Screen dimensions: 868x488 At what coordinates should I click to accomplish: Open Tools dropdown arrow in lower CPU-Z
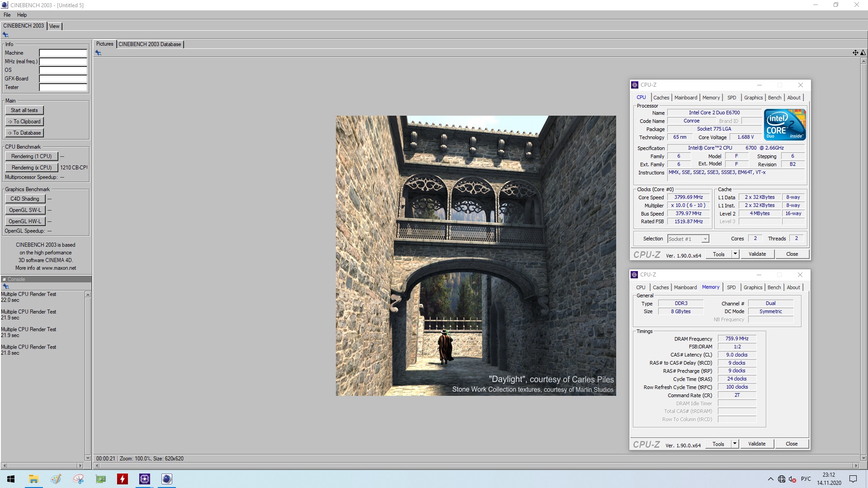735,444
